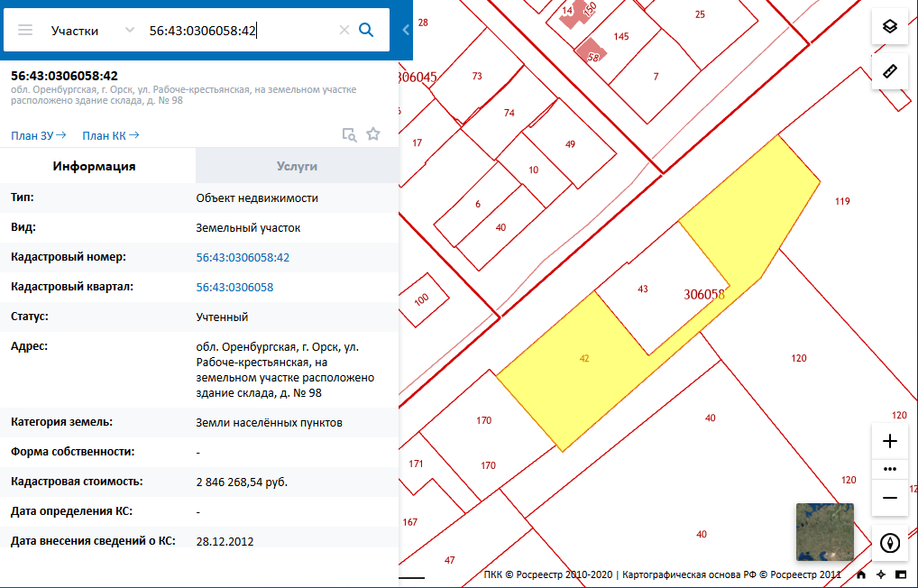Open the План КК link
The width and height of the screenshot is (918, 588).
110,135
